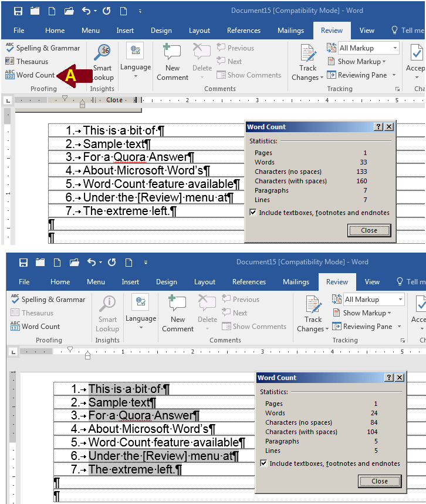Toggle Show Comments in lower window
Image resolution: width=426 pixels, height=504 pixels.
254,326
